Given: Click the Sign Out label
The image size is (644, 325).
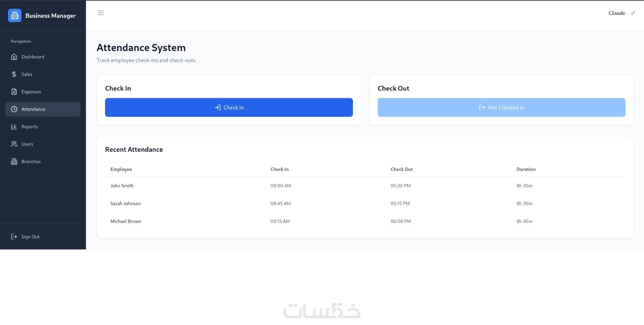Looking at the screenshot, I should pos(31,237).
